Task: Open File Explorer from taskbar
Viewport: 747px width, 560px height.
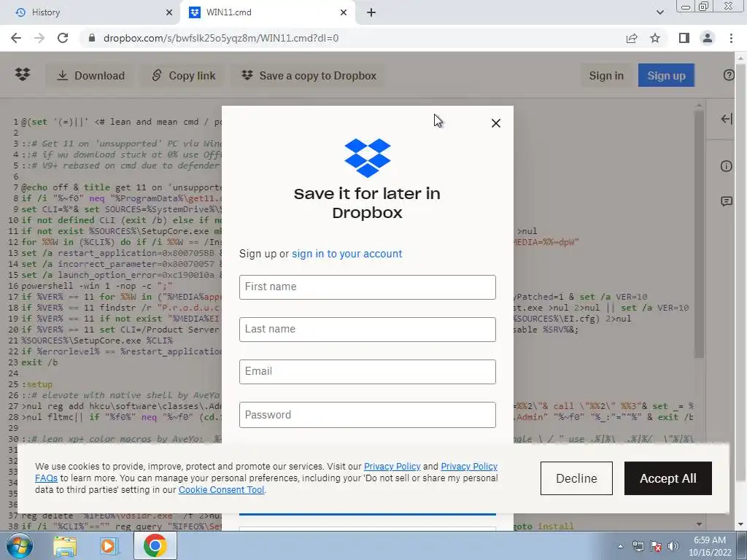Action: (64, 546)
